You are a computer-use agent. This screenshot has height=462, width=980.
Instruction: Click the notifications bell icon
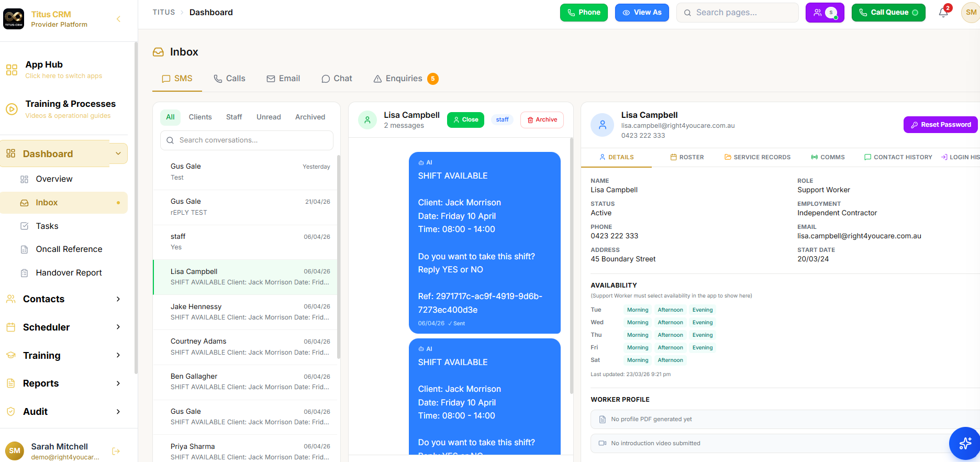tap(943, 13)
